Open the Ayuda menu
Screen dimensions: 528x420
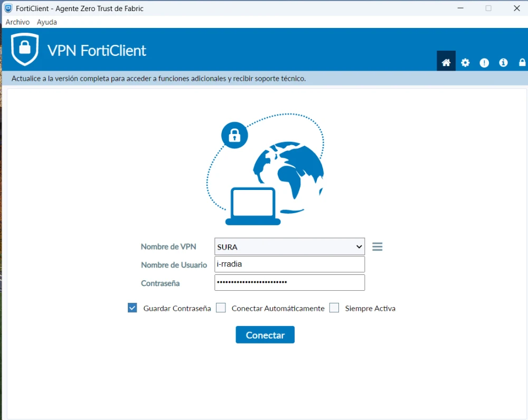[47, 22]
